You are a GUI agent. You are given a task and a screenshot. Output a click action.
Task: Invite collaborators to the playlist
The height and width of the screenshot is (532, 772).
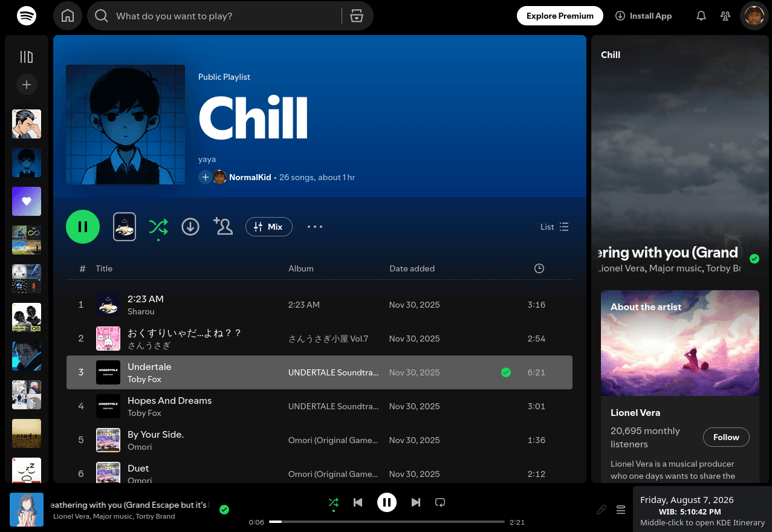click(223, 227)
